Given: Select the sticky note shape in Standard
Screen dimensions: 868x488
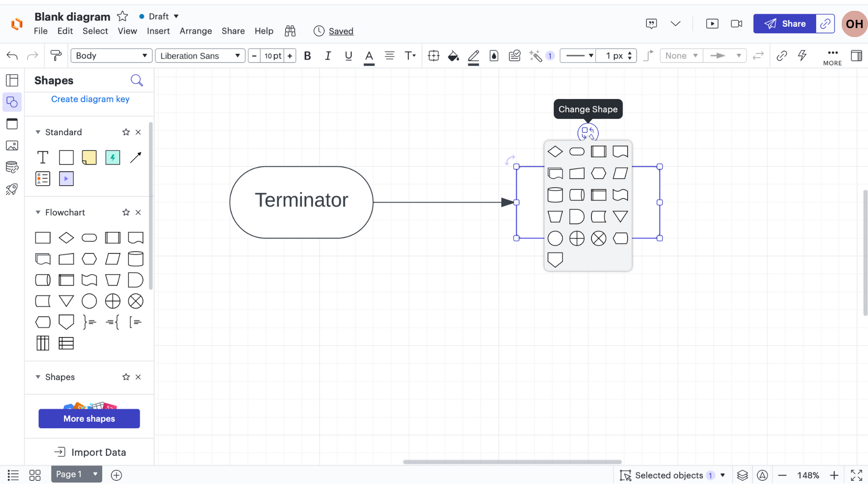Looking at the screenshot, I should (x=89, y=157).
